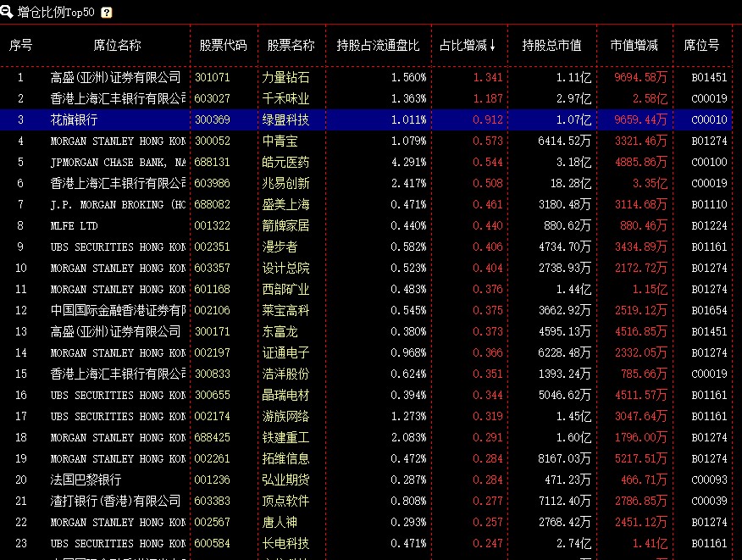The image size is (742, 560).
Task: Click the 持股总市值 column header
Action: [x=551, y=45]
